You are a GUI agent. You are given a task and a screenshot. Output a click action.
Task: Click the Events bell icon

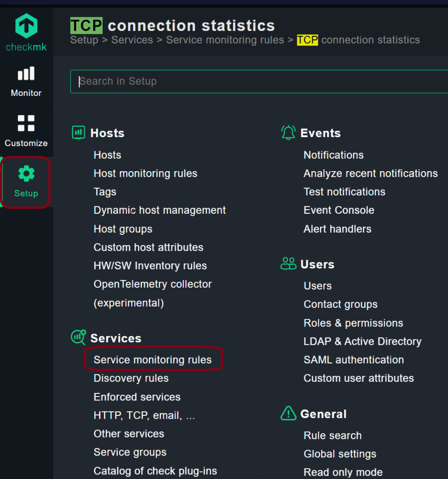click(x=288, y=132)
